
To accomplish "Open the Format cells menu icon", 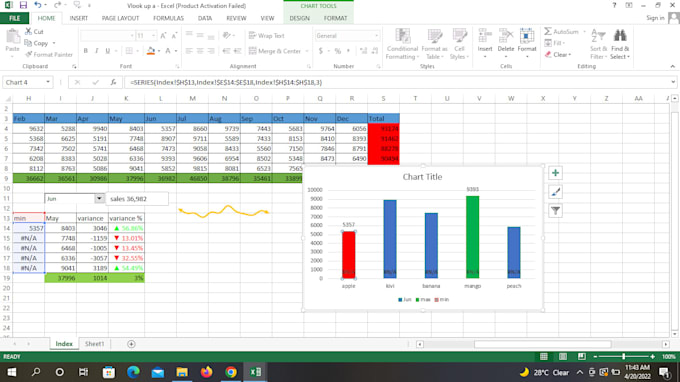I will [x=527, y=36].
